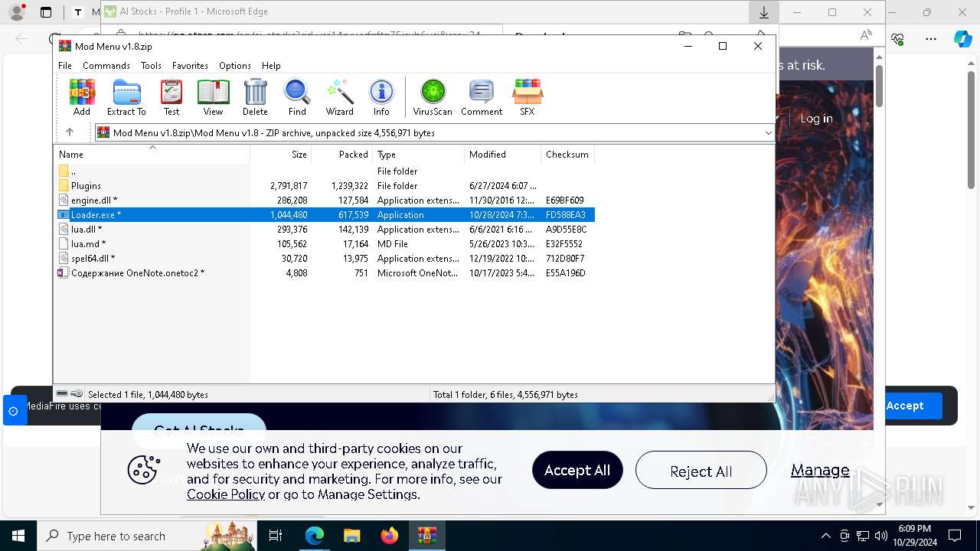Open Task View on the taskbar
This screenshot has height=551, width=980.
click(x=276, y=536)
